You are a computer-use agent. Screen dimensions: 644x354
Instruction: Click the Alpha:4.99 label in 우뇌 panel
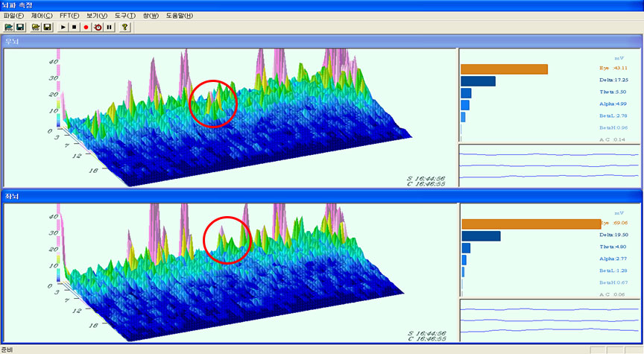coord(613,104)
